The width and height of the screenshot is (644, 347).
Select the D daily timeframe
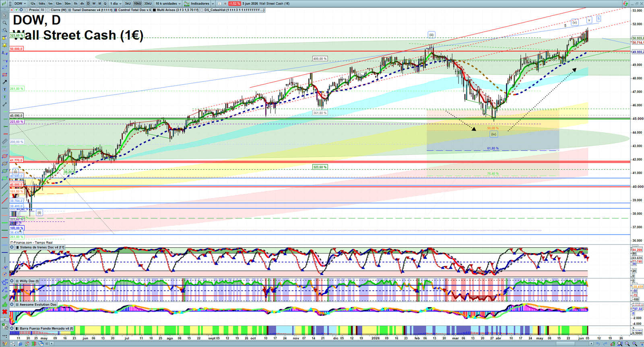88,4
